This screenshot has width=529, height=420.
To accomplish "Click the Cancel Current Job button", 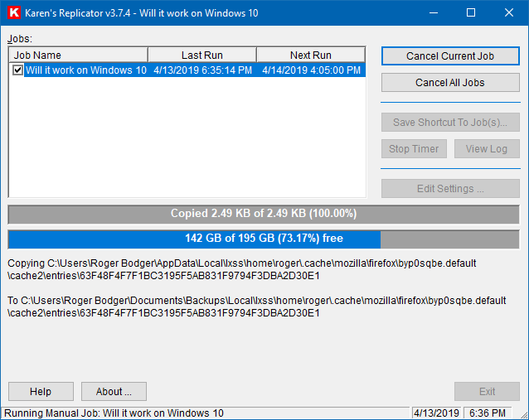I will click(x=450, y=56).
